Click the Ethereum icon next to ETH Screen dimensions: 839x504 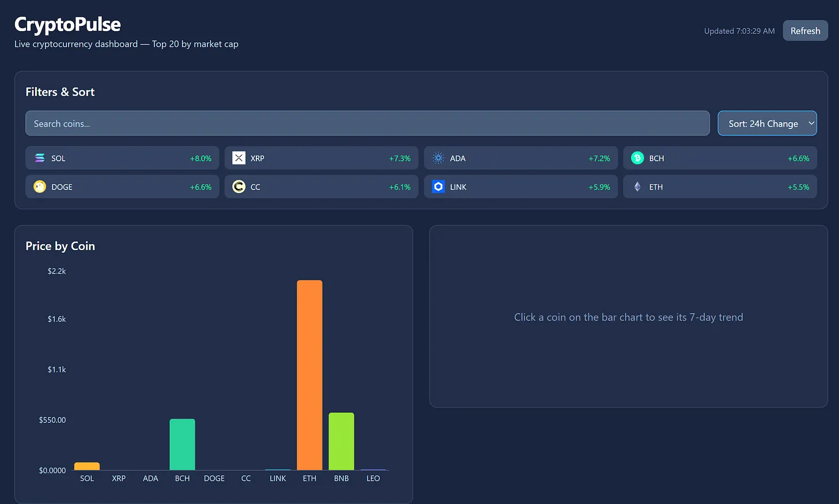pos(637,187)
